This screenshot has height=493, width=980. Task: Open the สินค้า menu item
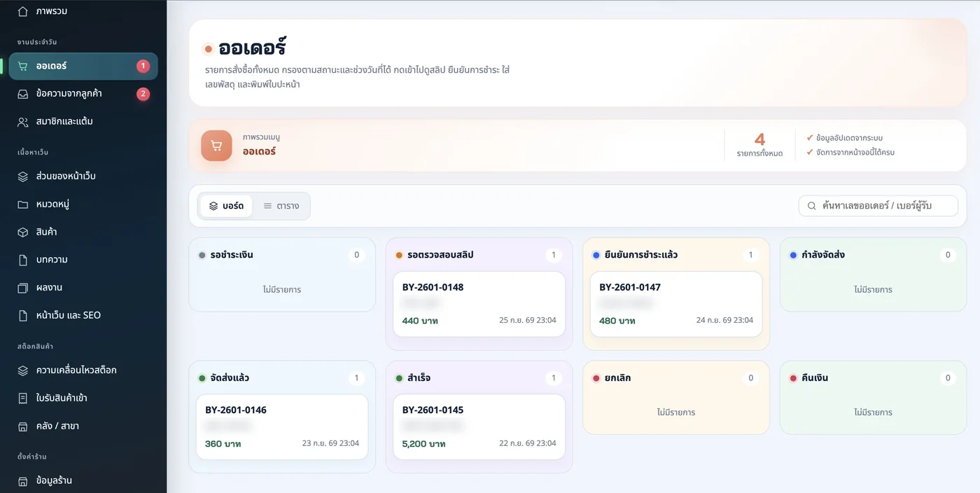pyautogui.click(x=83, y=232)
